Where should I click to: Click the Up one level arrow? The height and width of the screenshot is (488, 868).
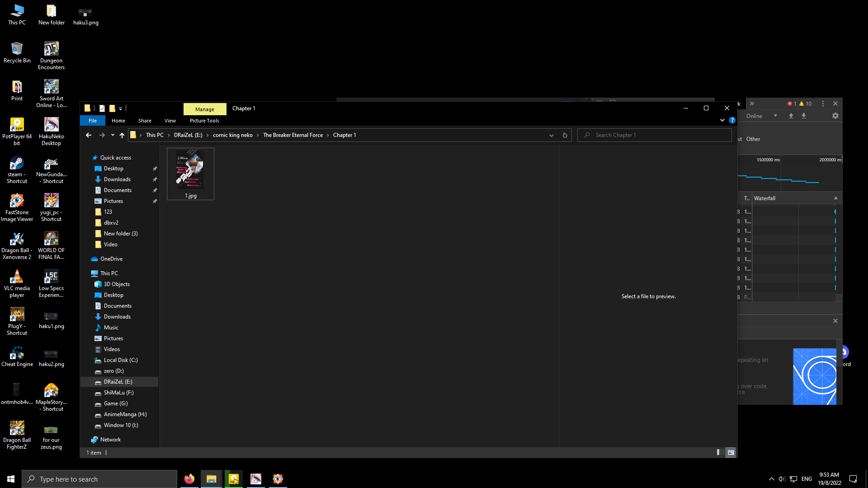[x=122, y=135]
